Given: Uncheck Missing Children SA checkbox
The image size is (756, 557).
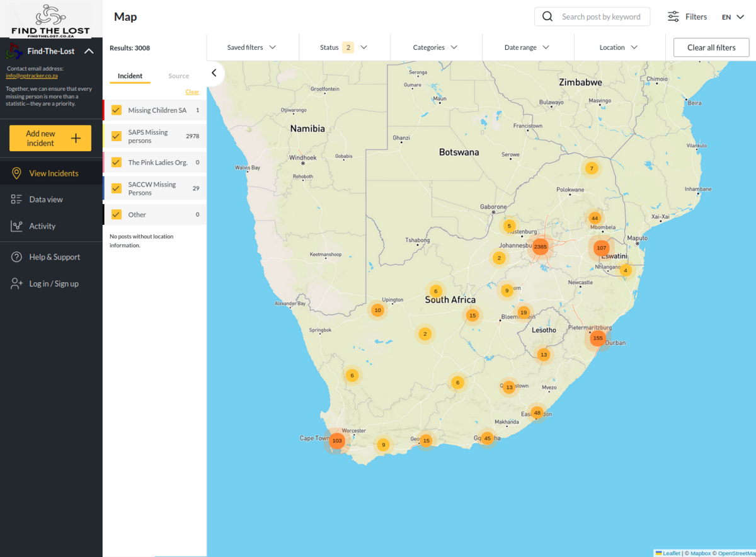Looking at the screenshot, I should (117, 110).
